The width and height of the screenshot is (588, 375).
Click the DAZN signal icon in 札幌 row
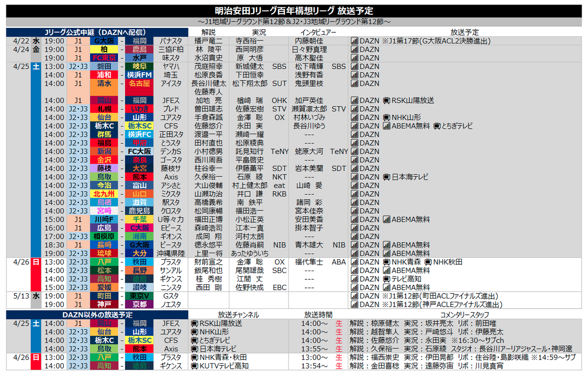[355, 109]
